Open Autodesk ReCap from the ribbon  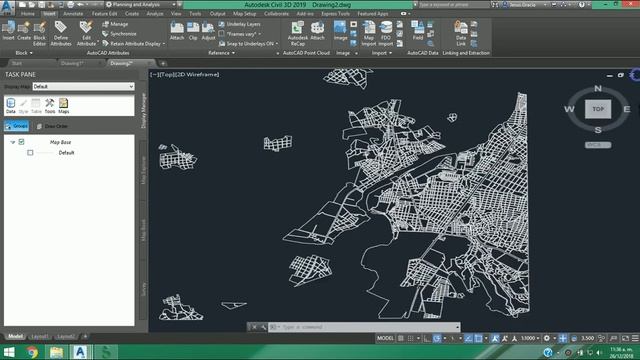point(298,33)
